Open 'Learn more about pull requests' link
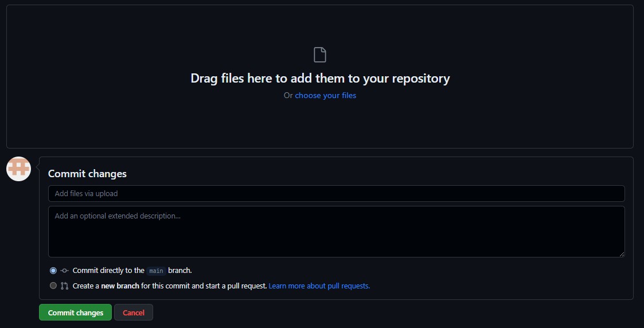 (319, 286)
